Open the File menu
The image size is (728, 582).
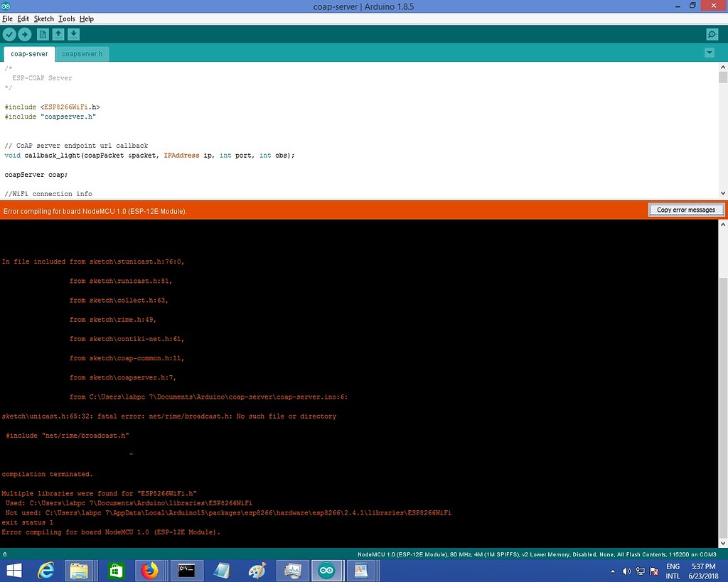pyautogui.click(x=7, y=18)
